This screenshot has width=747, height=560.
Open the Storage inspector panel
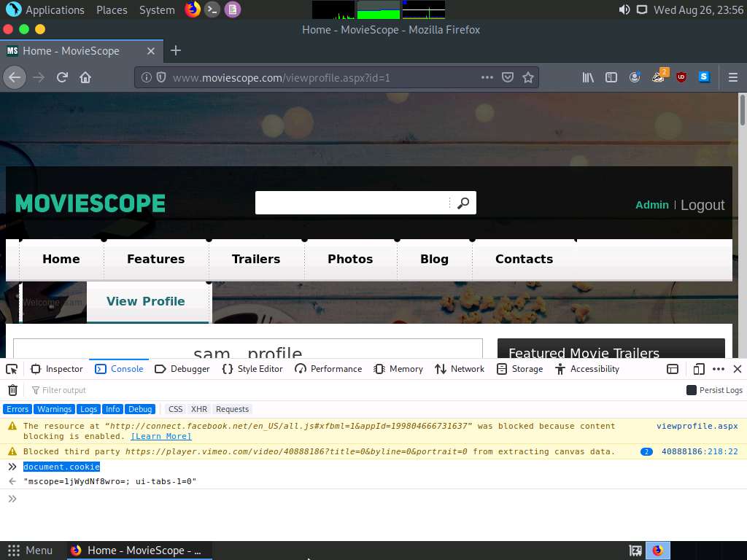coord(519,369)
